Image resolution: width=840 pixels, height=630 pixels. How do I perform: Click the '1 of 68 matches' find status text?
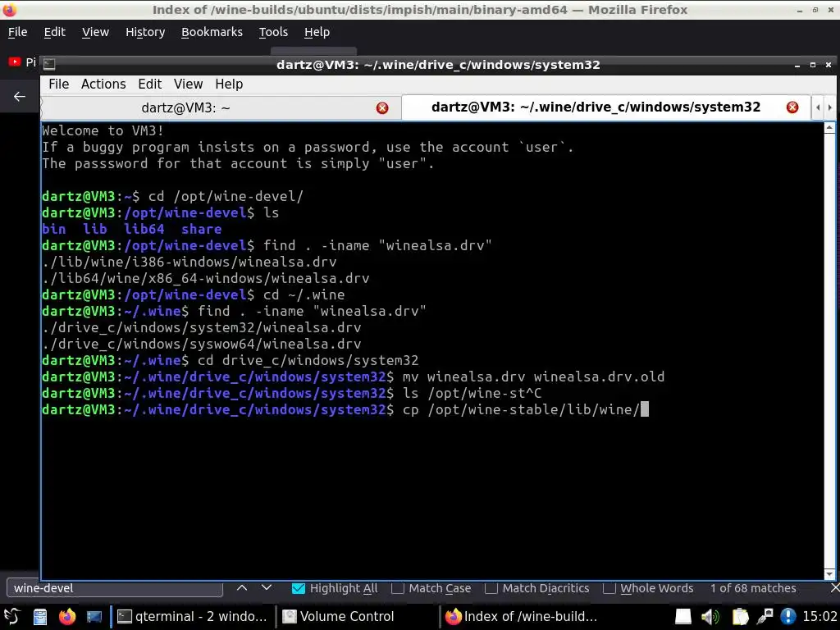click(x=753, y=588)
